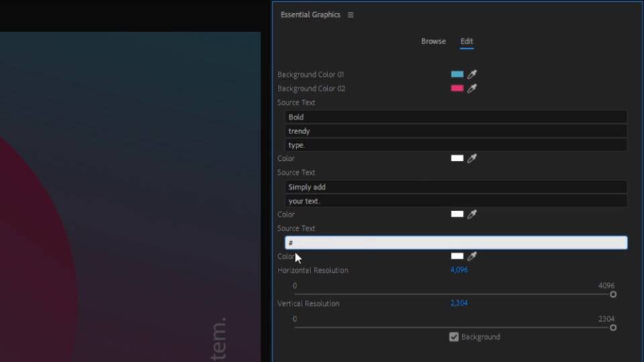This screenshot has width=644, height=362.
Task: Click the 'Bold' source text field
Action: 456,117
